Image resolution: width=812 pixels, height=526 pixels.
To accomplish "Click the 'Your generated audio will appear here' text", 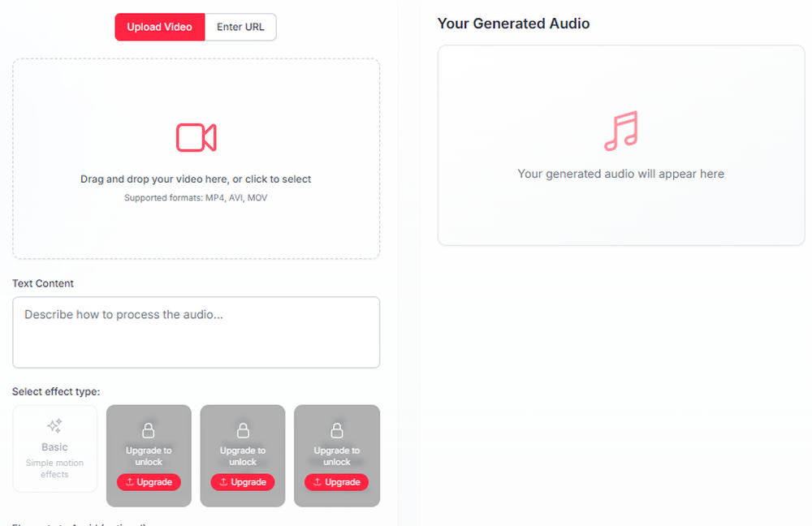I will coord(621,174).
